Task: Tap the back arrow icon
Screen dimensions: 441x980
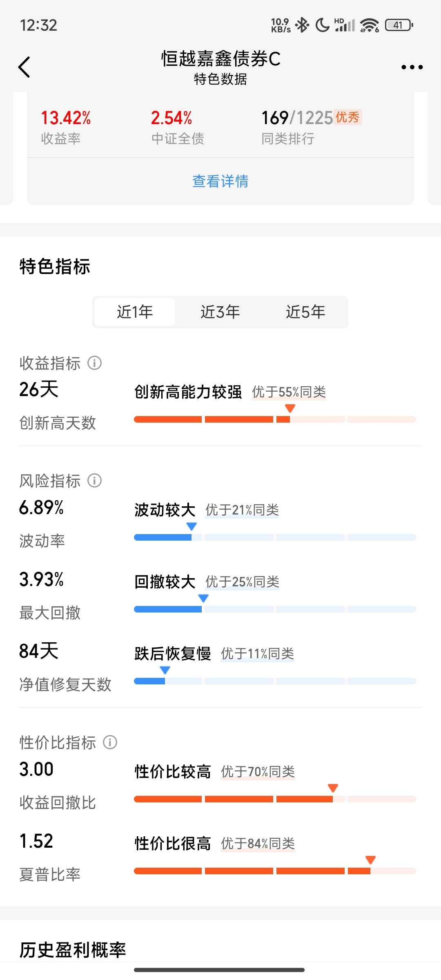Action: [x=24, y=67]
